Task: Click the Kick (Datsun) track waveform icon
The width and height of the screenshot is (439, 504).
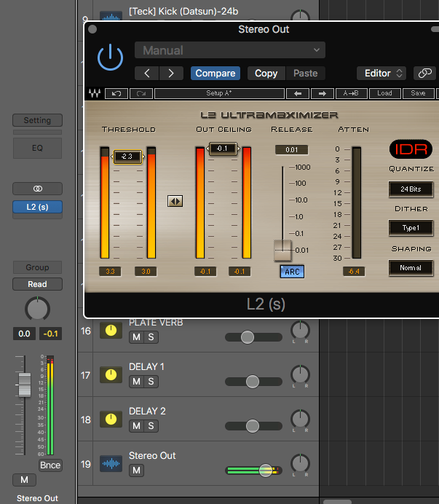Action: (x=111, y=17)
